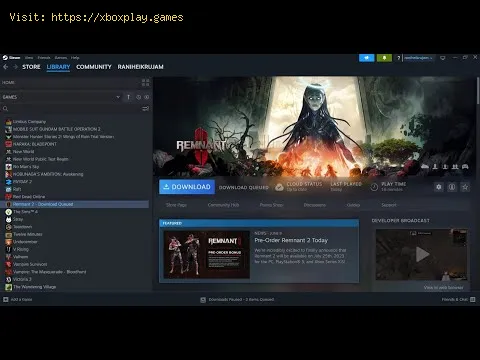The image size is (480, 360).
Task: Switch to the LIBRARY tab
Action: (x=58, y=67)
